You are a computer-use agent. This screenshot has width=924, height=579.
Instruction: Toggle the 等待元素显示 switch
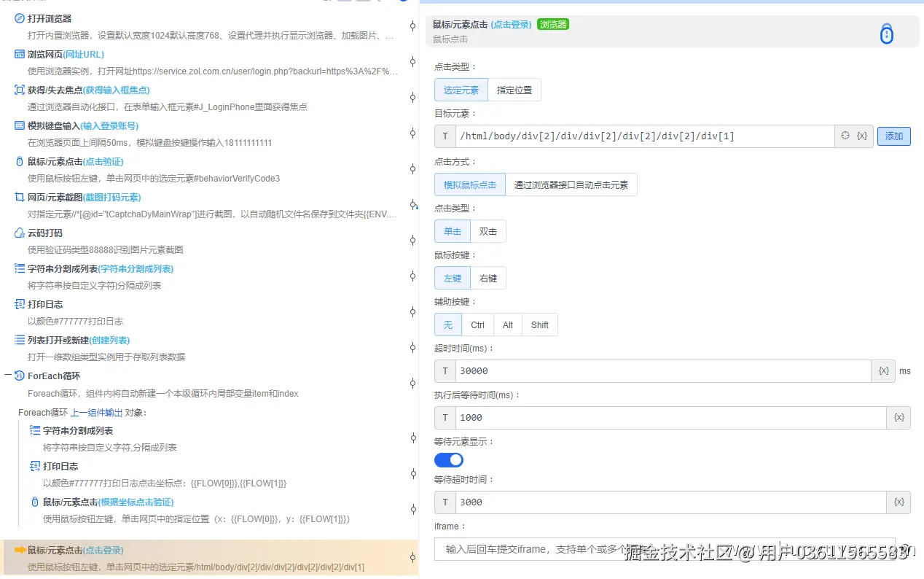point(449,459)
